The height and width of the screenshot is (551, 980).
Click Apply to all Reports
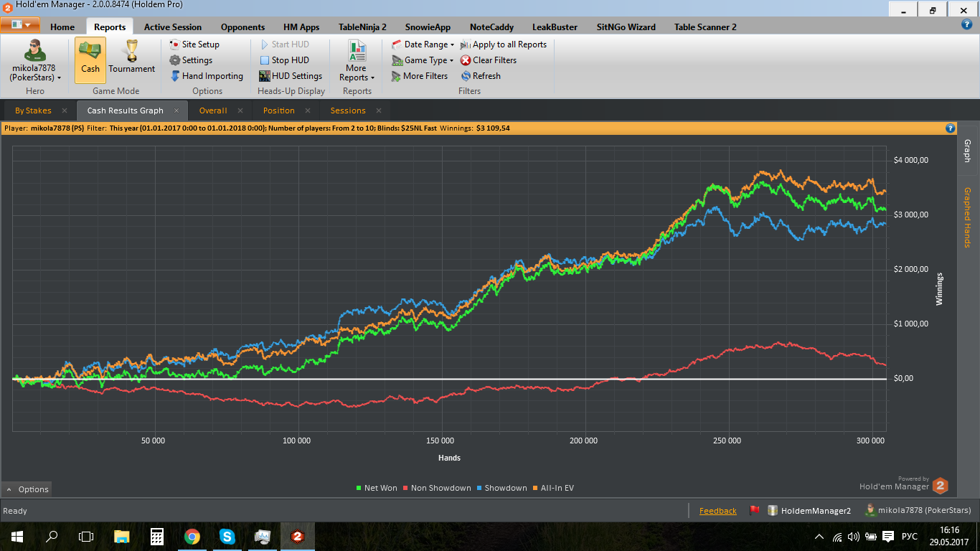pos(504,44)
